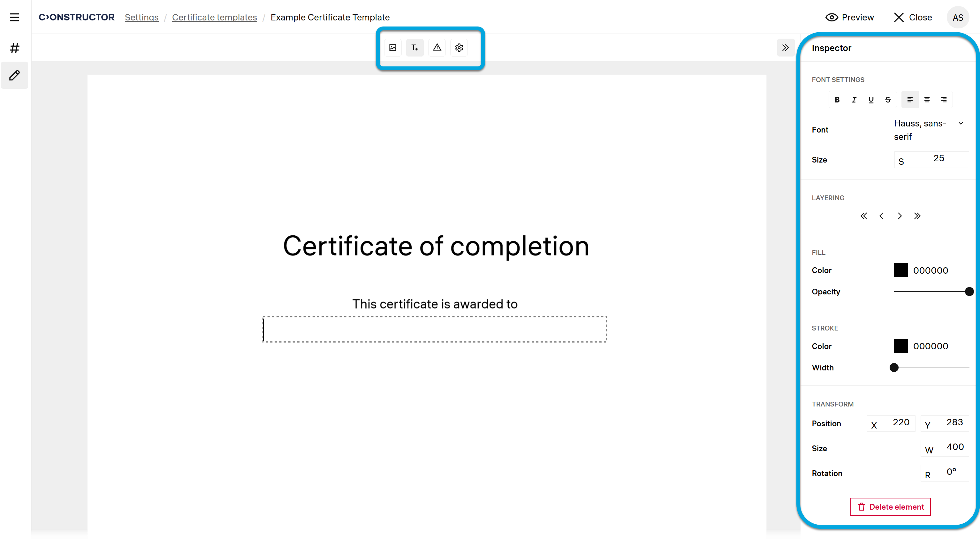Screen dimensions: 980x539
Task: Open template settings gear icon
Action: click(459, 48)
